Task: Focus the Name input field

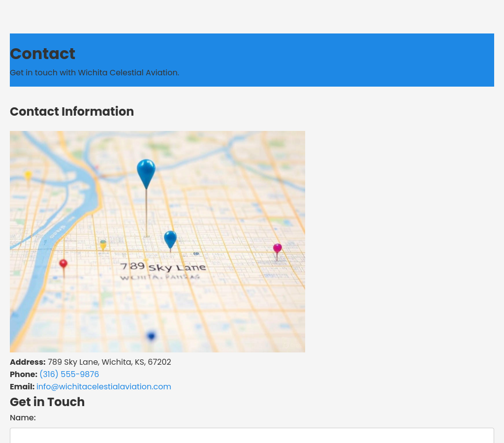Action: tap(252, 436)
